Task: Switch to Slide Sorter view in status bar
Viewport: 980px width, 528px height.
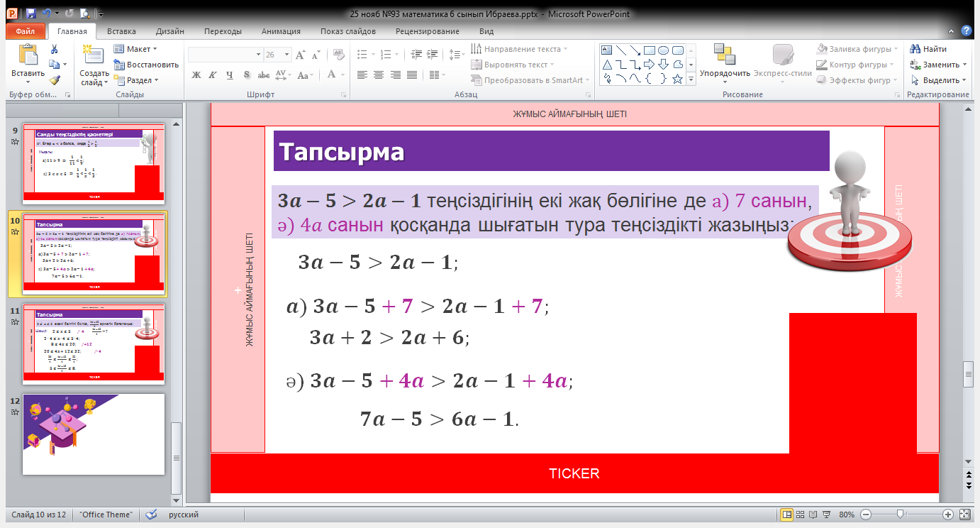Action: click(799, 515)
